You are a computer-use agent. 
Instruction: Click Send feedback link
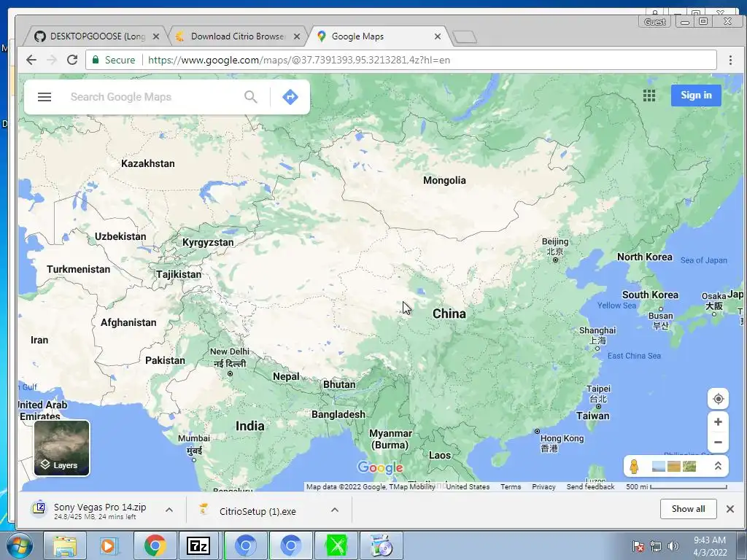click(590, 486)
